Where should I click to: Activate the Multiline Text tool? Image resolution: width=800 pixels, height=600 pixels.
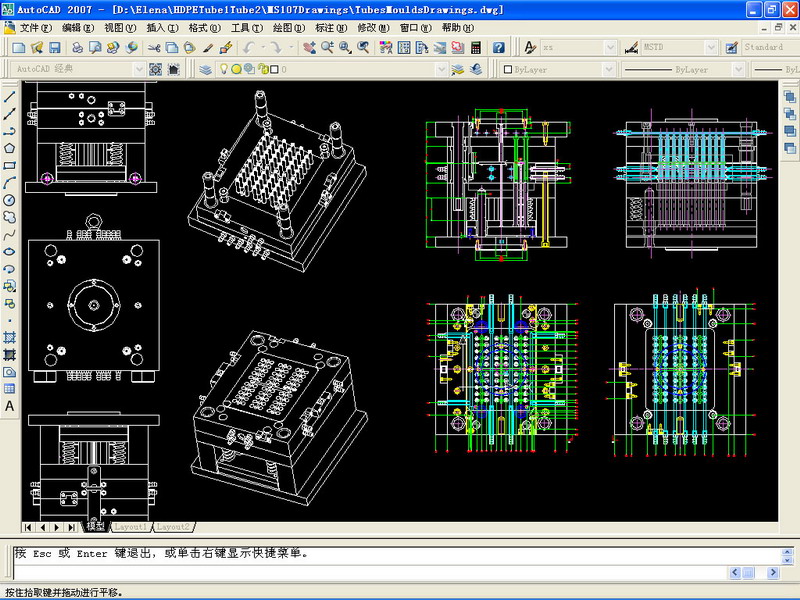click(x=9, y=406)
